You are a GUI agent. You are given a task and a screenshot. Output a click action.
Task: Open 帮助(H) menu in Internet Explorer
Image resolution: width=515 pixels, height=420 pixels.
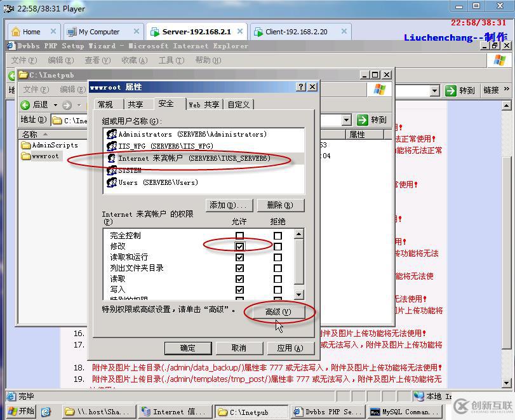pyautogui.click(x=208, y=60)
